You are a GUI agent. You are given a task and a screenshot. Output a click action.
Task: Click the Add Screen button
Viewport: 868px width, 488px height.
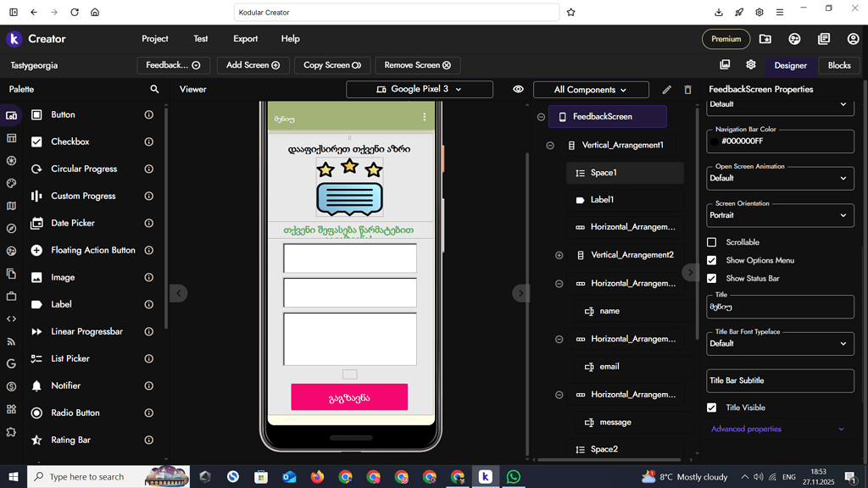(253, 65)
